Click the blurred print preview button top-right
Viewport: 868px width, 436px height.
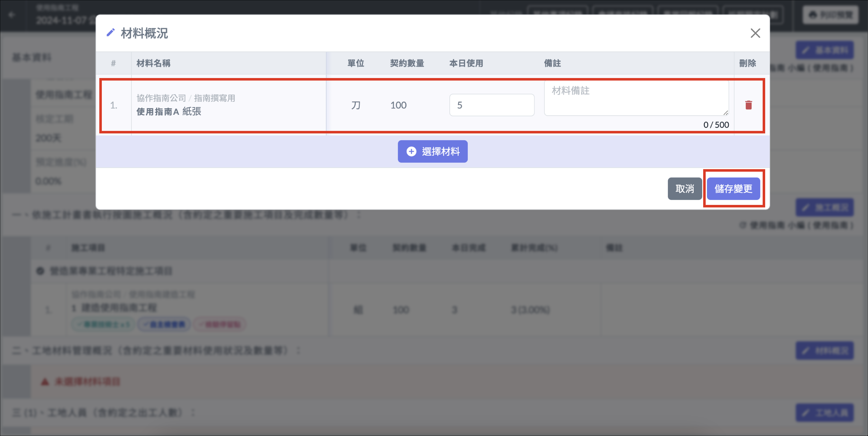pyautogui.click(x=830, y=15)
